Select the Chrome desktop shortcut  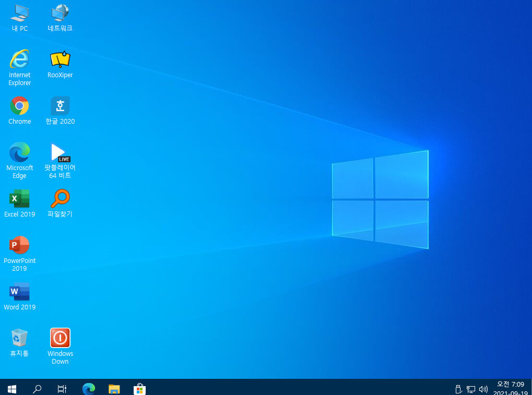click(20, 111)
